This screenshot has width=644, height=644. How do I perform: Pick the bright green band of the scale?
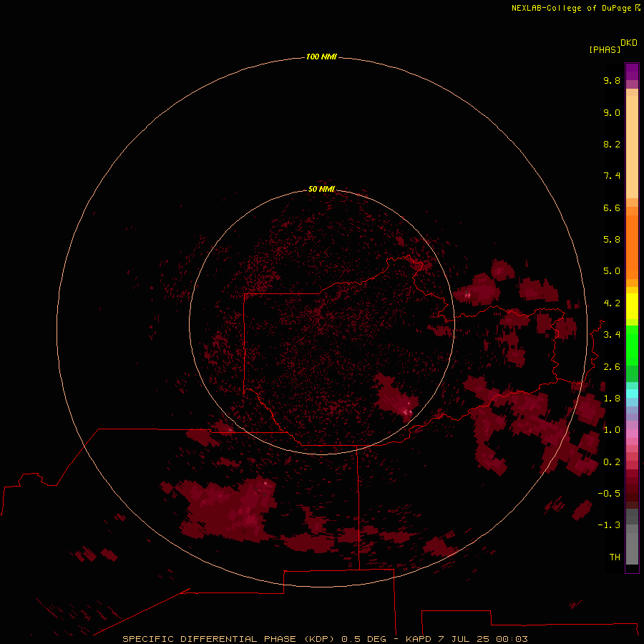point(632,345)
